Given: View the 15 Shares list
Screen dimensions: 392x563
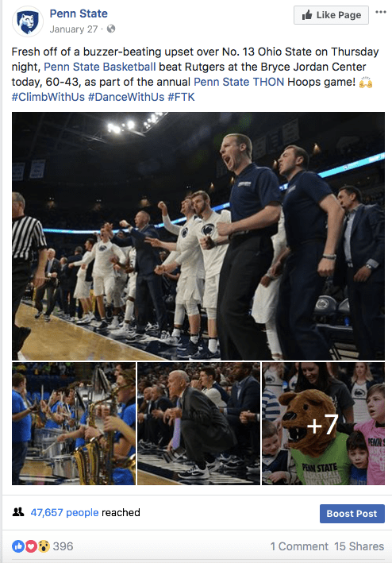Looking at the screenshot, I should click(359, 546).
